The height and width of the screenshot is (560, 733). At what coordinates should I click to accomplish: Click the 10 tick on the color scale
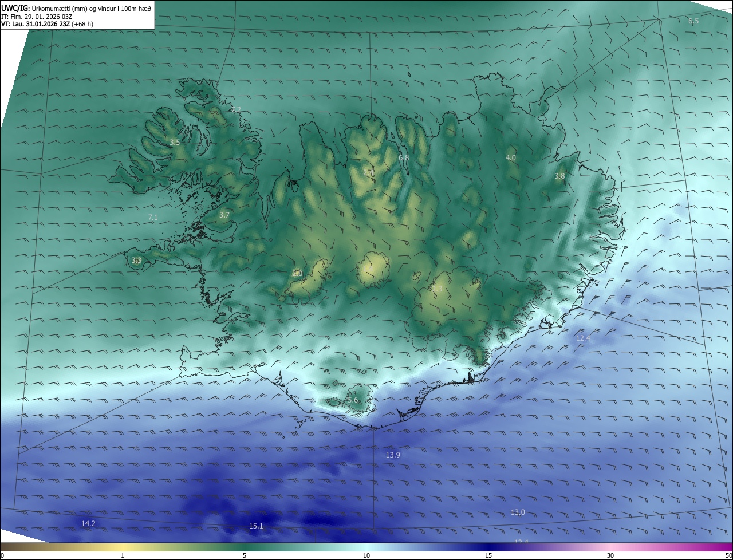pos(366,555)
